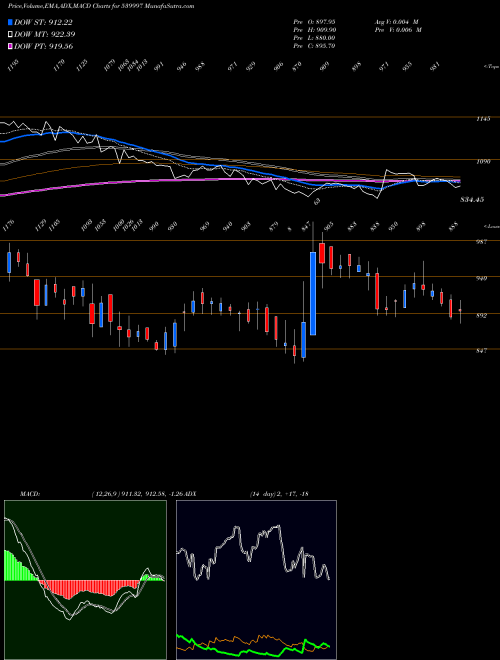Click the 949 candlestick axis label
The image size is (500, 660).
(482, 278)
